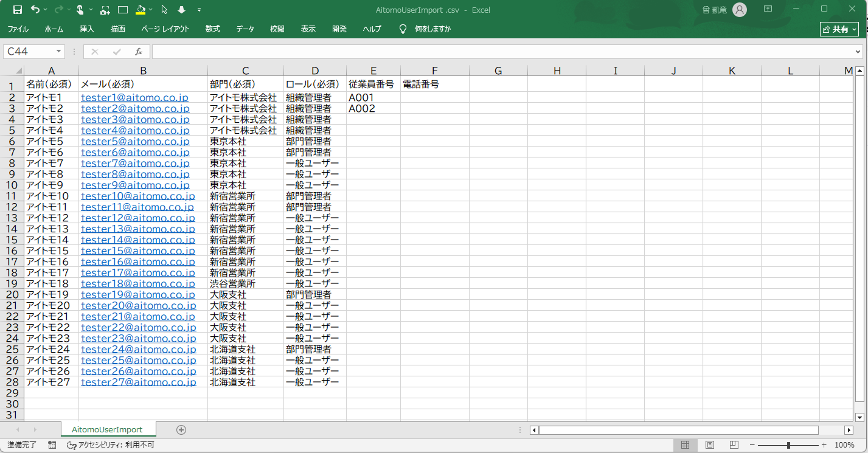Screen dimensions: 868x453
Task: Click the Save icon in quick access toolbar
Action: point(17,10)
